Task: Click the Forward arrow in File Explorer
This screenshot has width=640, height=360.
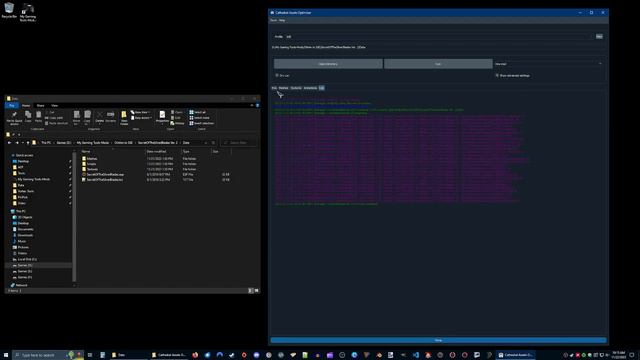Action: click(x=17, y=143)
